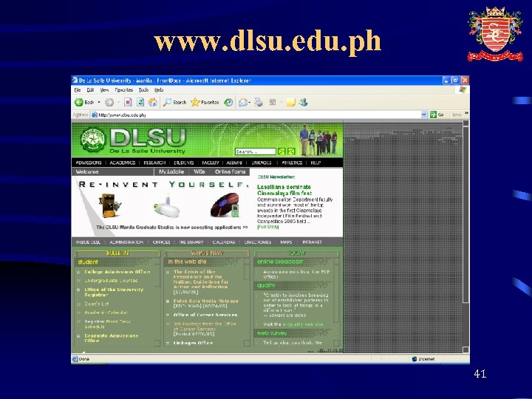
Task: Click the Internet zone icon in the status bar
Action: tap(415, 358)
